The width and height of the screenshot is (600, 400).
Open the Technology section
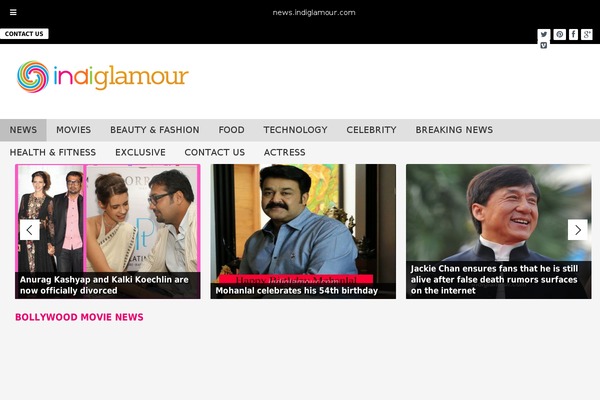pyautogui.click(x=295, y=130)
